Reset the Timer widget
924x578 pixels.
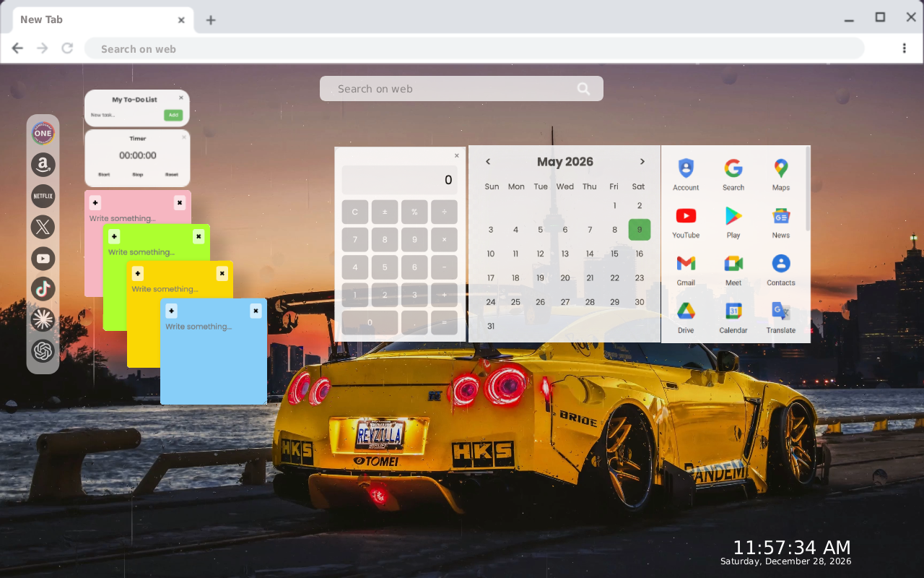(x=171, y=175)
